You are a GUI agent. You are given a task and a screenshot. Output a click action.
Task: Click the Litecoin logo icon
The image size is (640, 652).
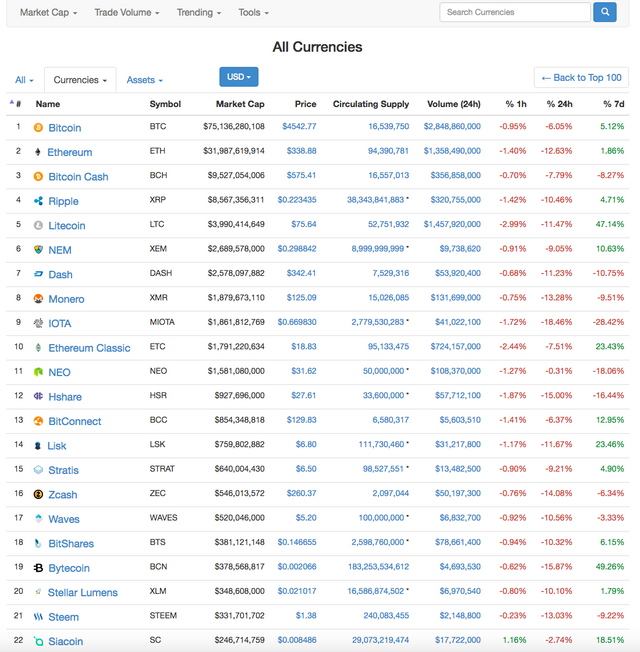38,225
